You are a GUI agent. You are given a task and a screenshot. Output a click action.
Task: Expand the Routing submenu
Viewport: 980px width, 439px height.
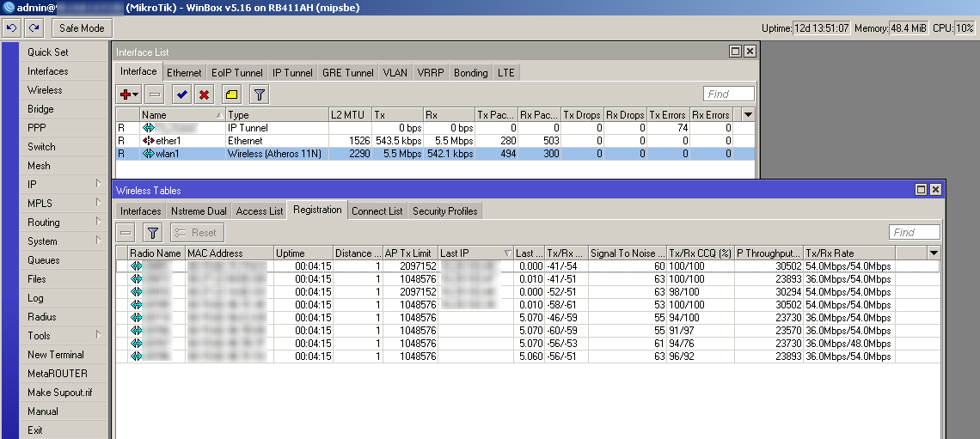click(x=98, y=222)
